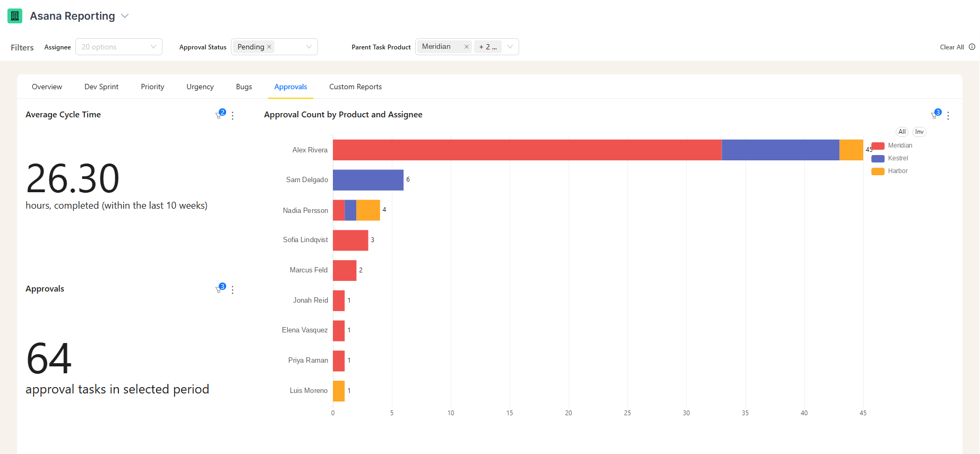
Task: Toggle the Meridian legend swatch
Action: coord(878,145)
